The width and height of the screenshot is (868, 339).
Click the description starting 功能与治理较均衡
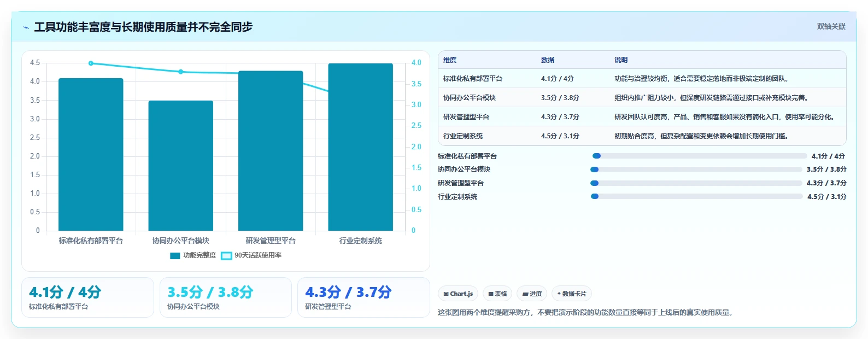701,79
